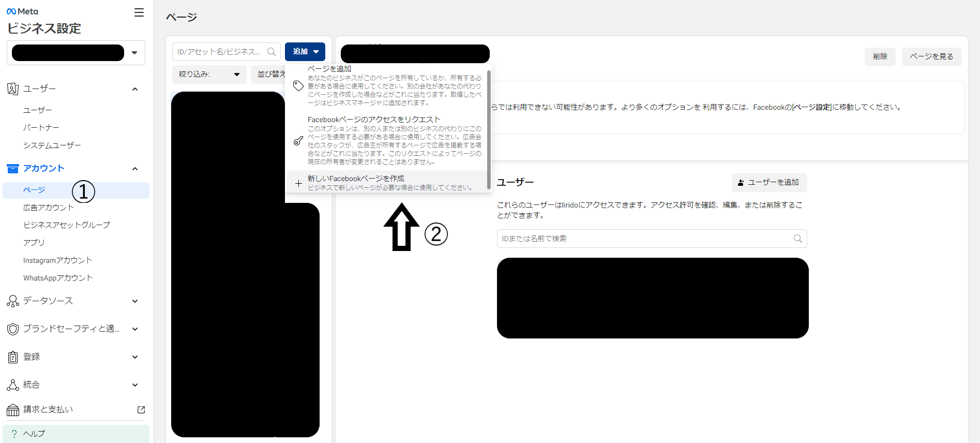The image size is (980, 443).
Task: Open WhatsAppアカウント in sidebar
Action: point(58,278)
